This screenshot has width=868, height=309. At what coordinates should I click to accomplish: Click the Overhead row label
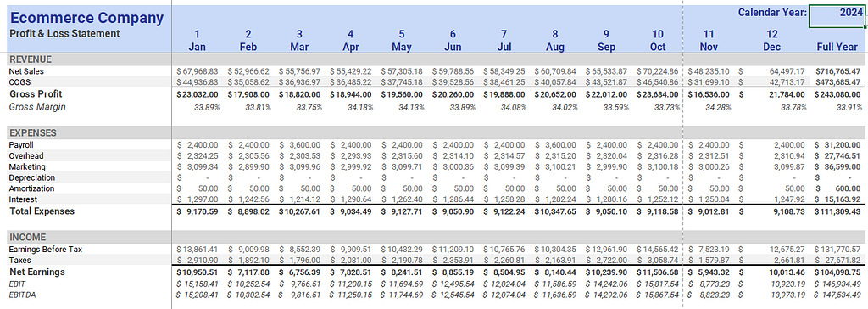26,156
